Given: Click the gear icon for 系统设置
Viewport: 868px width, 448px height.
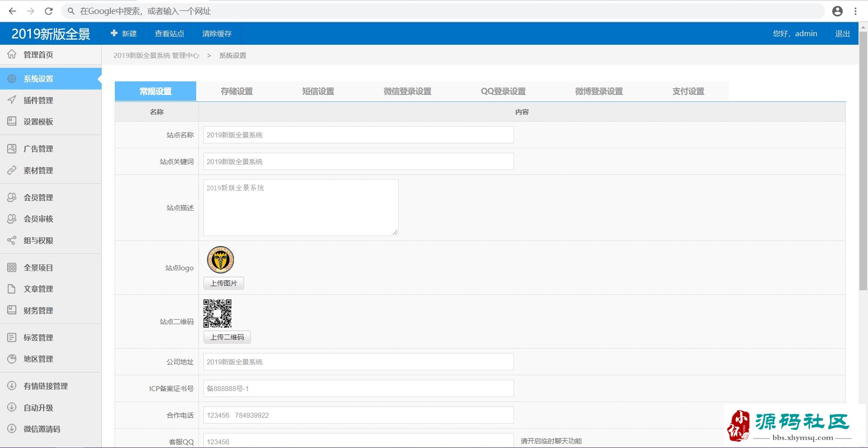Looking at the screenshot, I should pyautogui.click(x=12, y=79).
